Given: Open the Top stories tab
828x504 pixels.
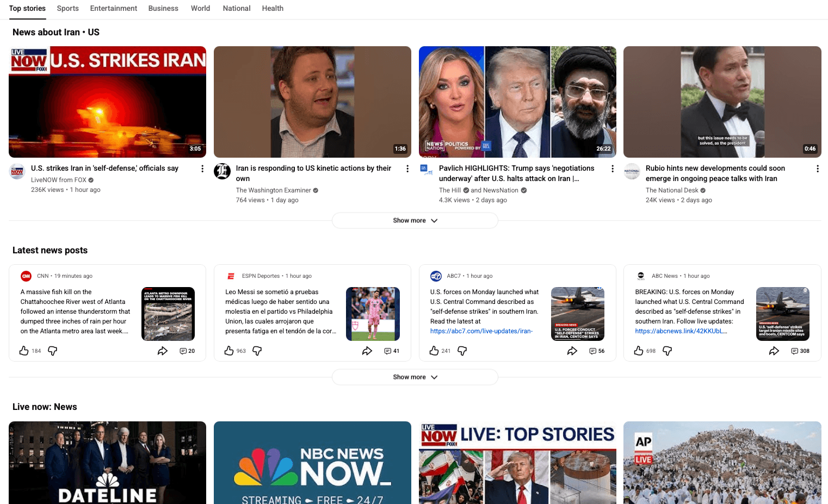Looking at the screenshot, I should pyautogui.click(x=27, y=8).
